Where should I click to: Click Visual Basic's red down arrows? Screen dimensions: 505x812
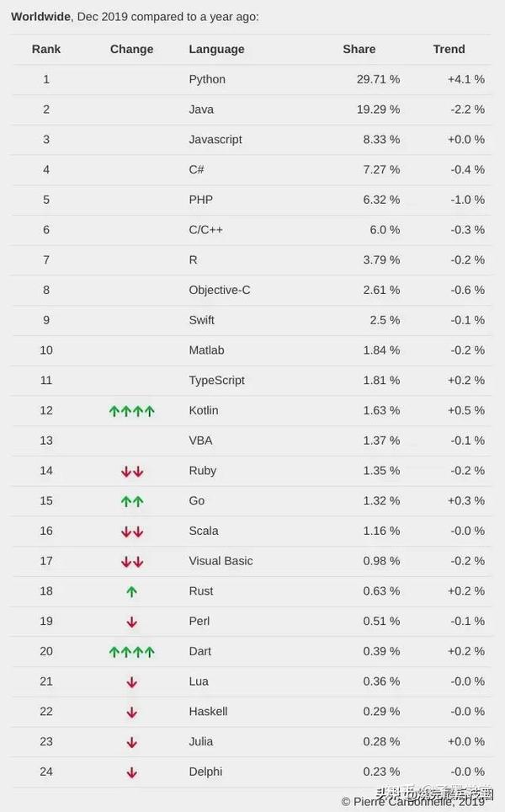point(132,562)
